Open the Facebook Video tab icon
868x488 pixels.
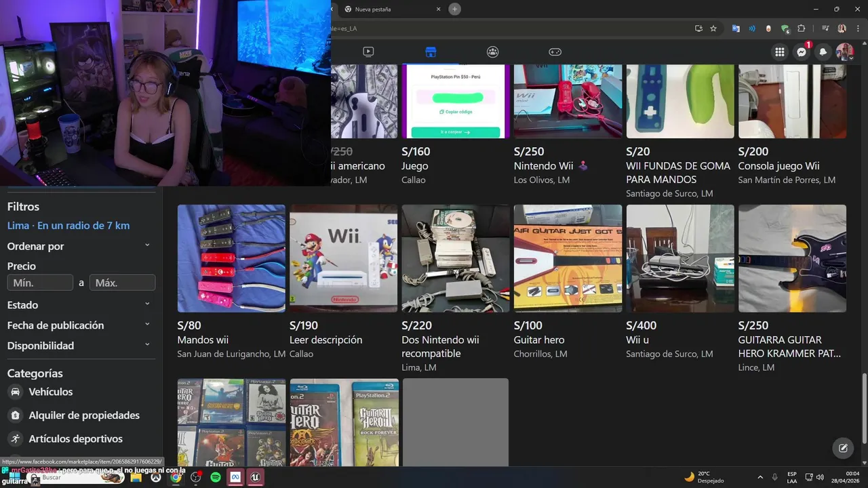coord(368,52)
